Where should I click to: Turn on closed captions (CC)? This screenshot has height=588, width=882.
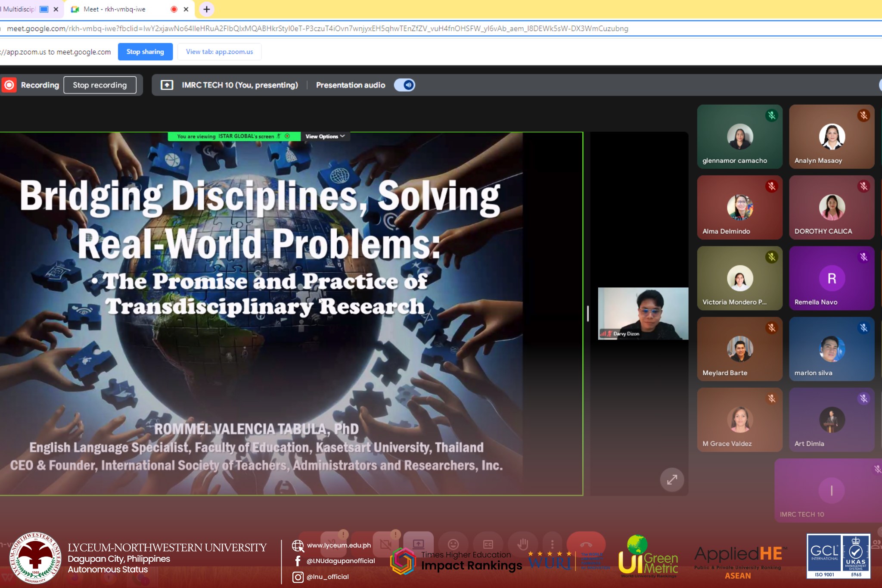pos(488,544)
